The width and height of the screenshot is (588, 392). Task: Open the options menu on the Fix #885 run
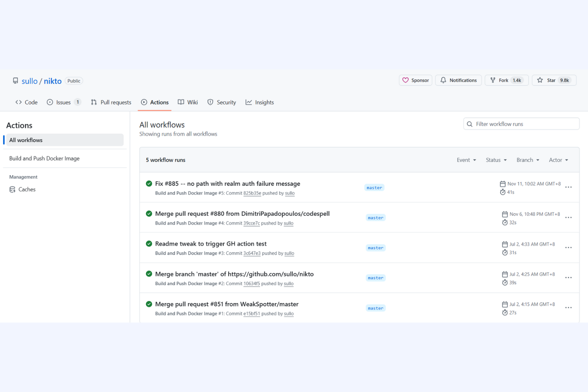pos(568,187)
